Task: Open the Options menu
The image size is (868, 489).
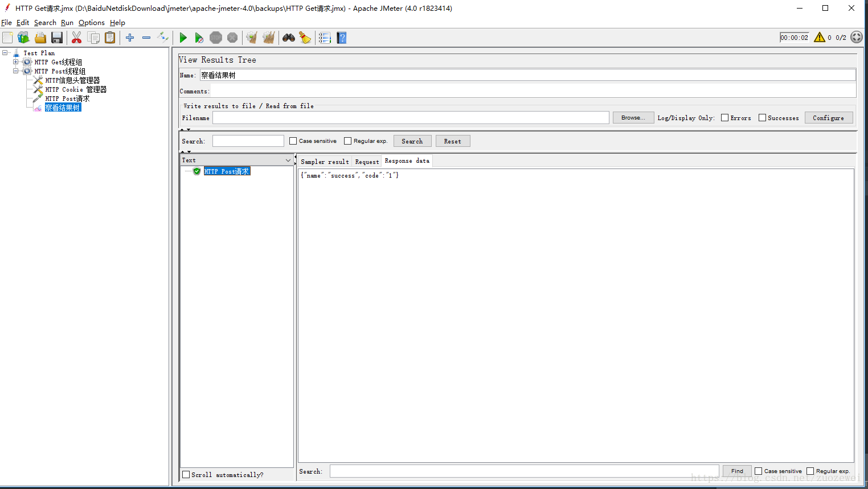Action: tap(92, 23)
